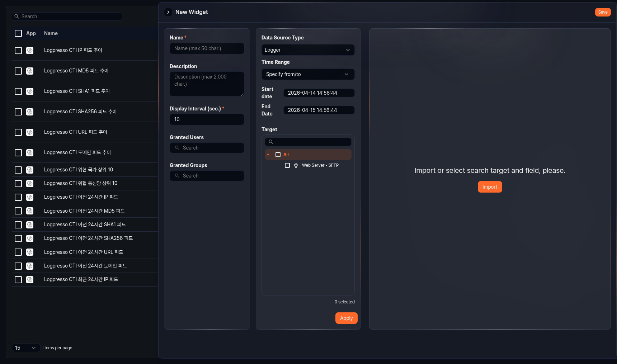Click the Apply button
The height and width of the screenshot is (364, 617).
pos(346,318)
